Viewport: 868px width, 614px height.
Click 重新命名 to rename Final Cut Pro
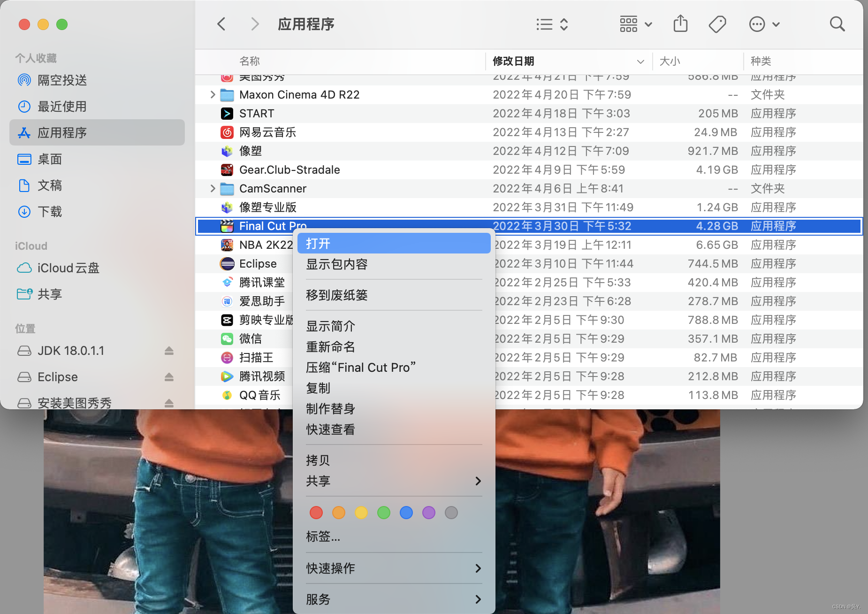pos(330,346)
